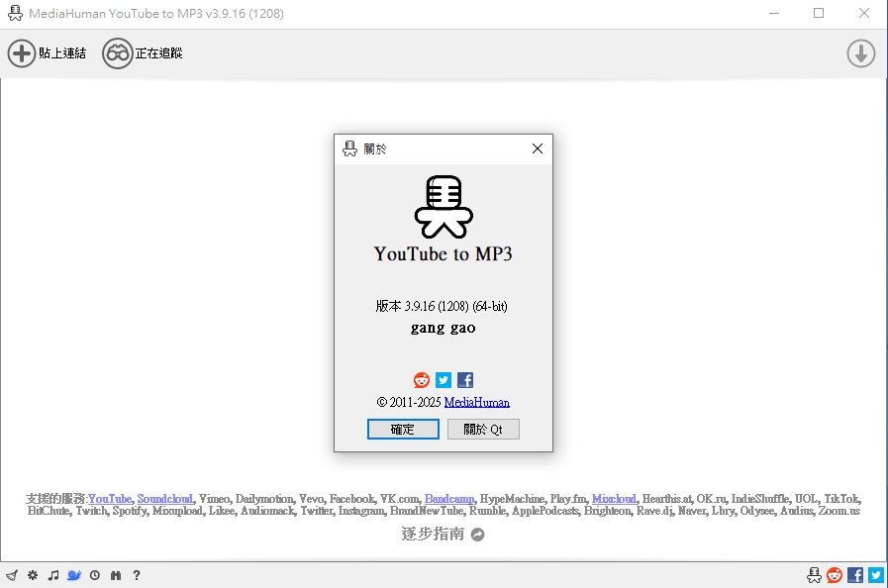The image size is (888, 588).
Task: Click 'Twitch' in the supported services list
Action: pos(91,511)
